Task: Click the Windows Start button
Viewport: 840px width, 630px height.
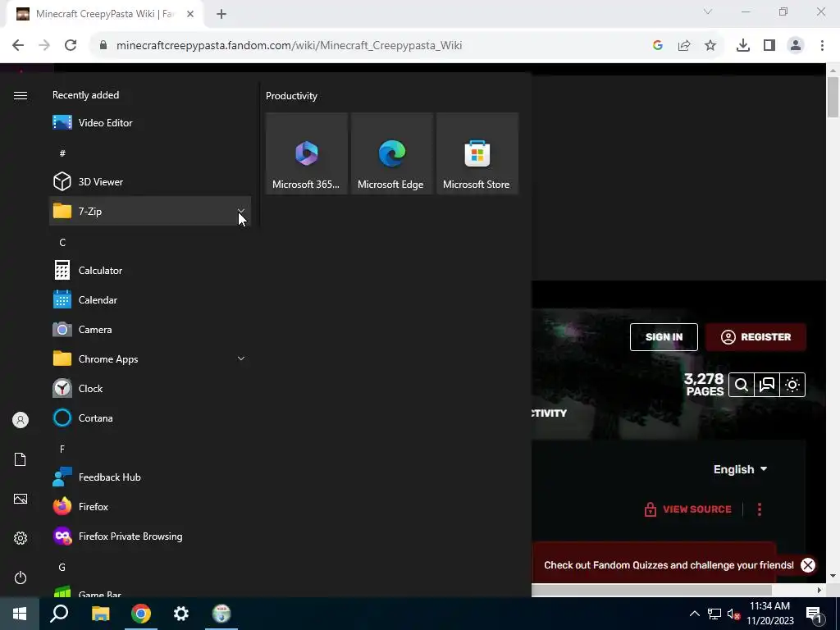Action: tap(20, 614)
